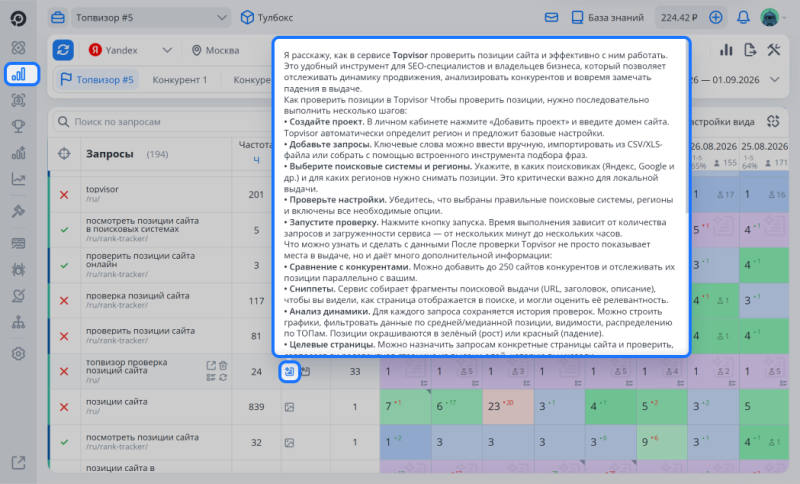Click the highlighted AI snippet icon in row 24
This screenshot has width=800, height=484.
click(289, 371)
